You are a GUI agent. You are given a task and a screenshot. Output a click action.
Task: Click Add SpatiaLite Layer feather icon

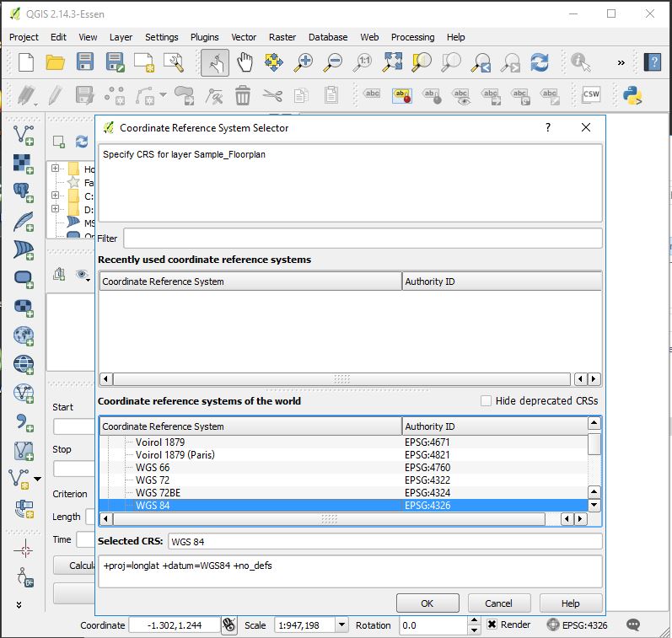point(24,222)
